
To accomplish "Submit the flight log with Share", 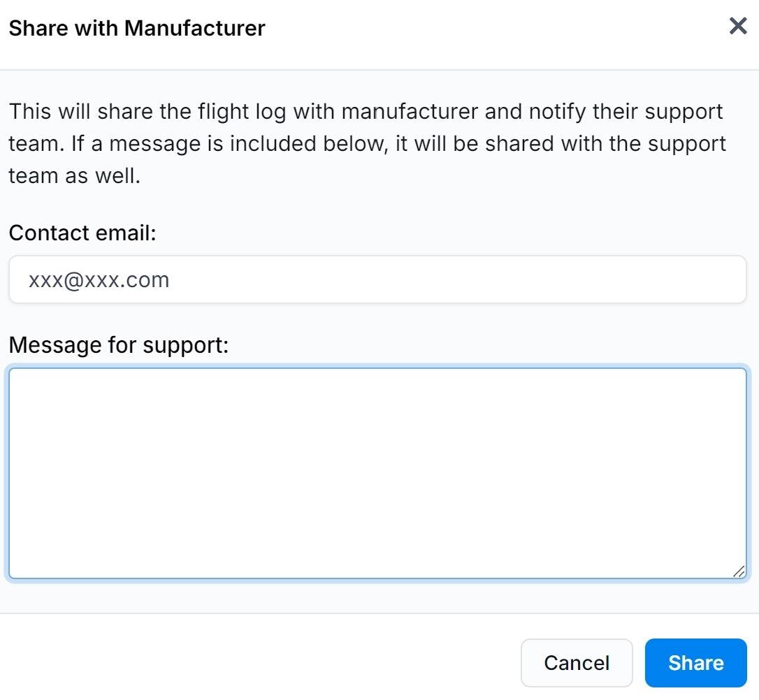I will tap(695, 662).
